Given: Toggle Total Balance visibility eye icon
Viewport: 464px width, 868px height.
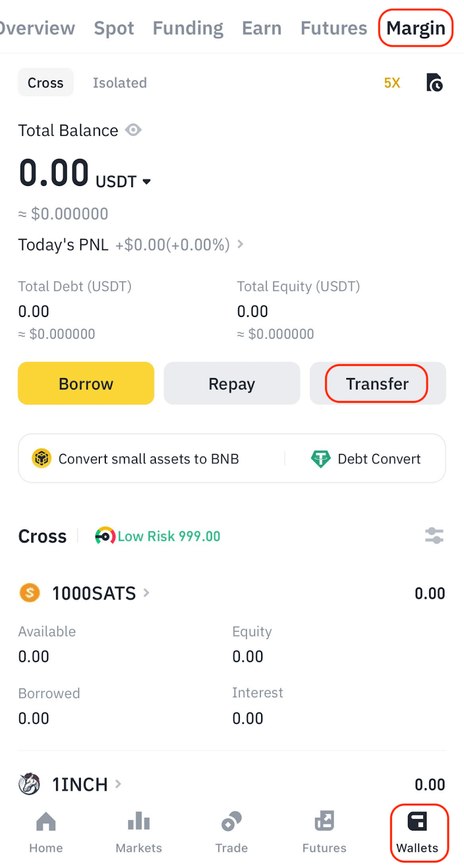Looking at the screenshot, I should tap(134, 130).
